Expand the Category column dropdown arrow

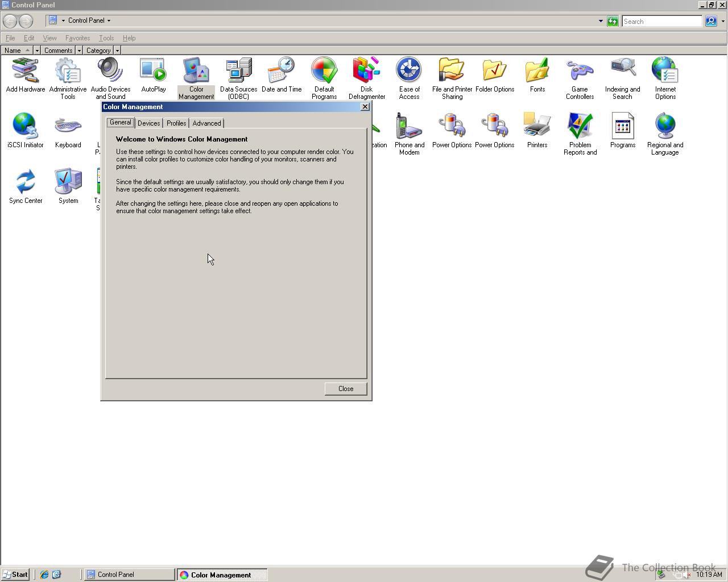coord(117,51)
